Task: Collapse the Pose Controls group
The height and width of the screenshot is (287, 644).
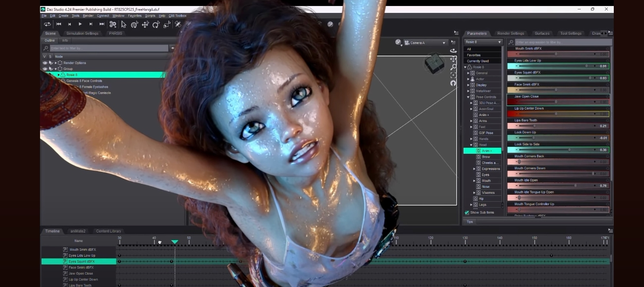Action: coord(468,97)
